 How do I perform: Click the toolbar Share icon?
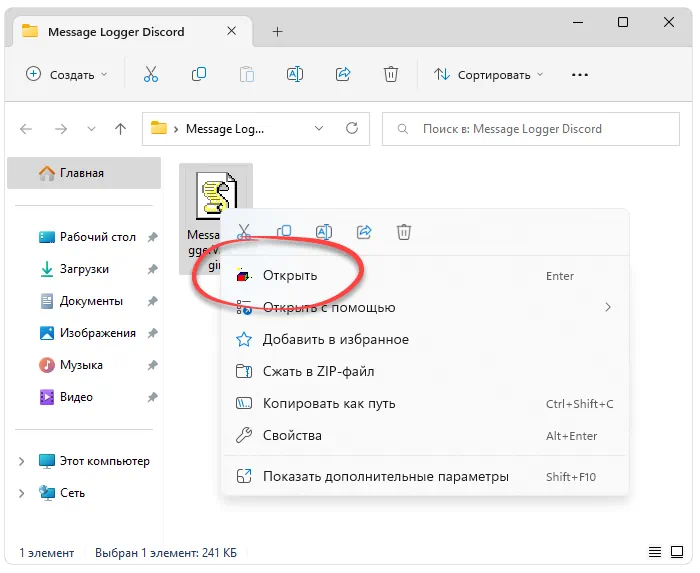[x=343, y=74]
